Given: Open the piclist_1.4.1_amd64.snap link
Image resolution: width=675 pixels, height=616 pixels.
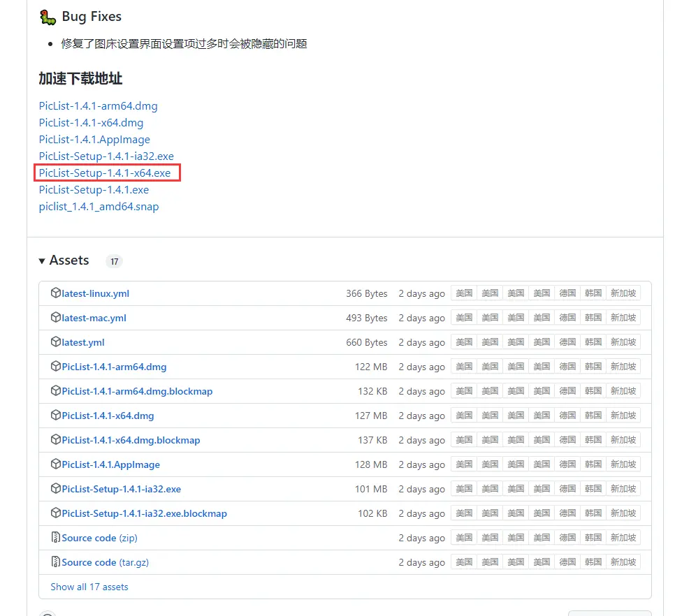Looking at the screenshot, I should tap(99, 207).
